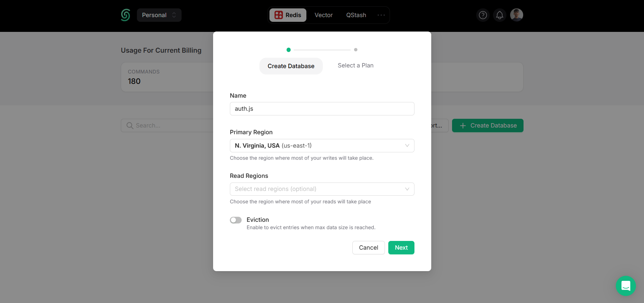Cancel the database creation
This screenshot has height=303, width=644.
[368, 247]
